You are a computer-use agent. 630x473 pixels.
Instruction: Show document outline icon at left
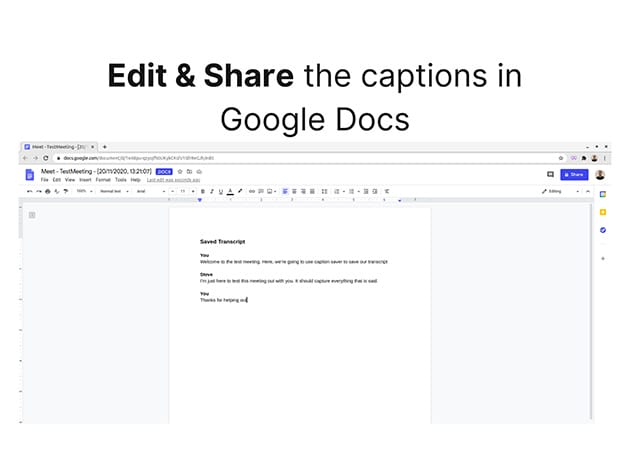pos(32,215)
